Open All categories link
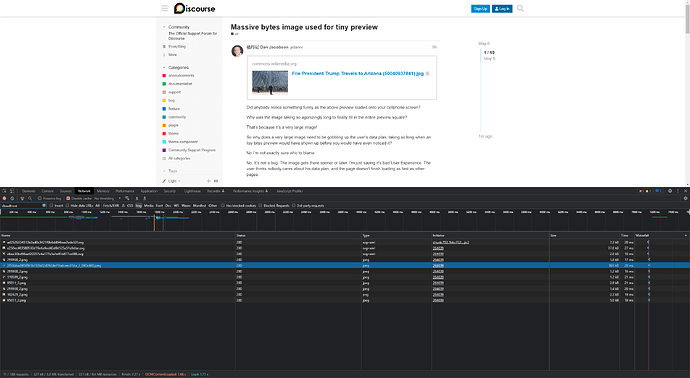690x378 pixels. pyautogui.click(x=179, y=158)
